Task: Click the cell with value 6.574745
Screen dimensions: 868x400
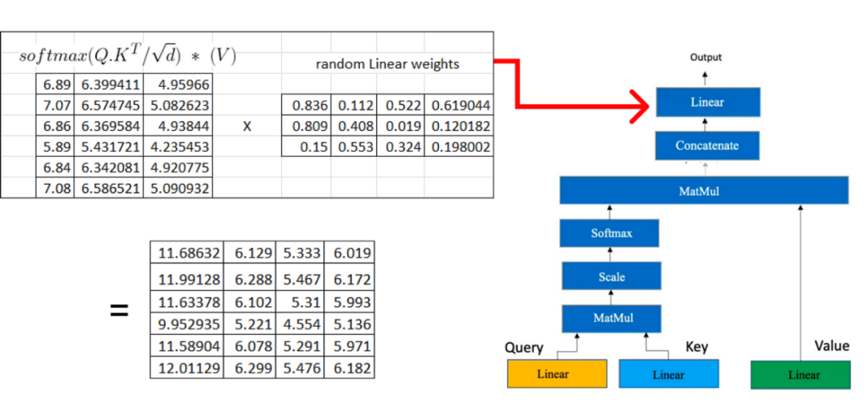Action: 108,105
